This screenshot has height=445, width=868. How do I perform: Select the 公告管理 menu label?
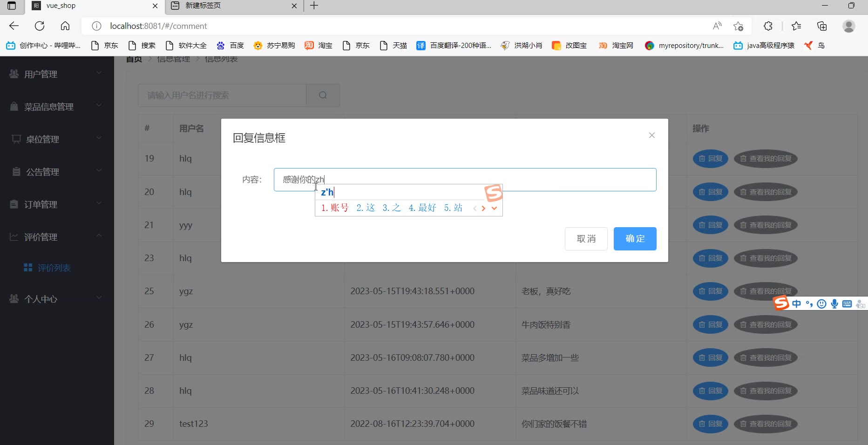[42, 172]
